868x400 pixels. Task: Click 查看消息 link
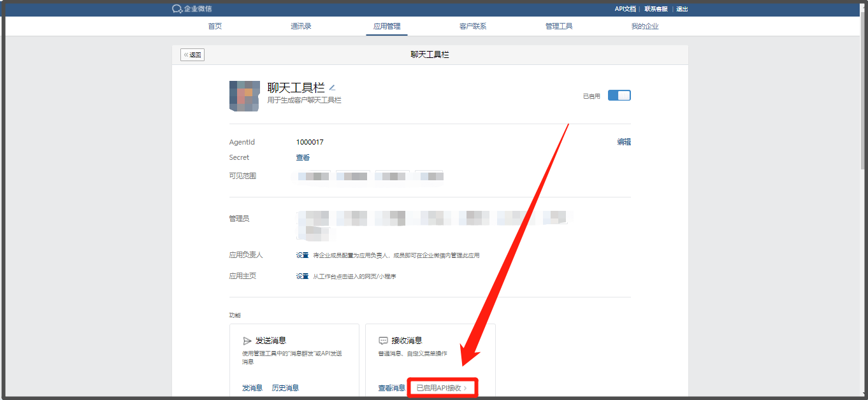tap(391, 388)
